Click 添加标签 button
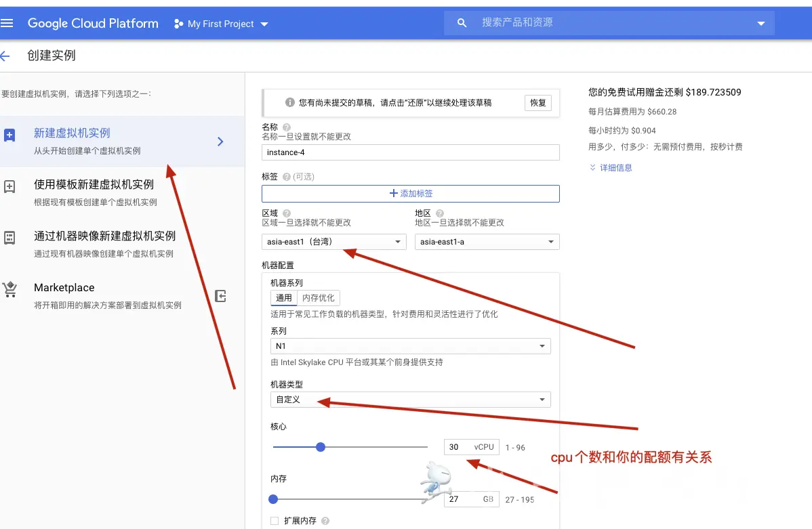Image resolution: width=812 pixels, height=529 pixels. point(411,194)
